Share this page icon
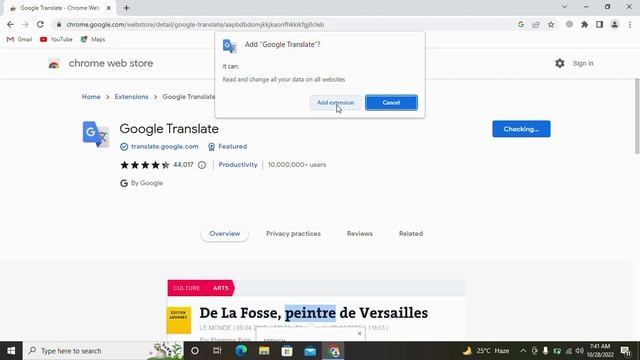This screenshot has height=360, width=640. pyautogui.click(x=536, y=24)
